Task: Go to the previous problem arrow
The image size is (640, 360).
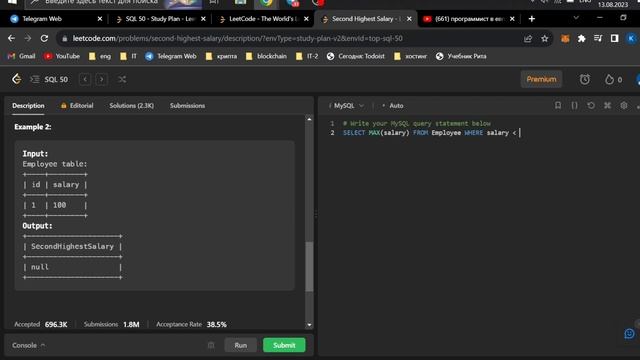Action: (85, 79)
